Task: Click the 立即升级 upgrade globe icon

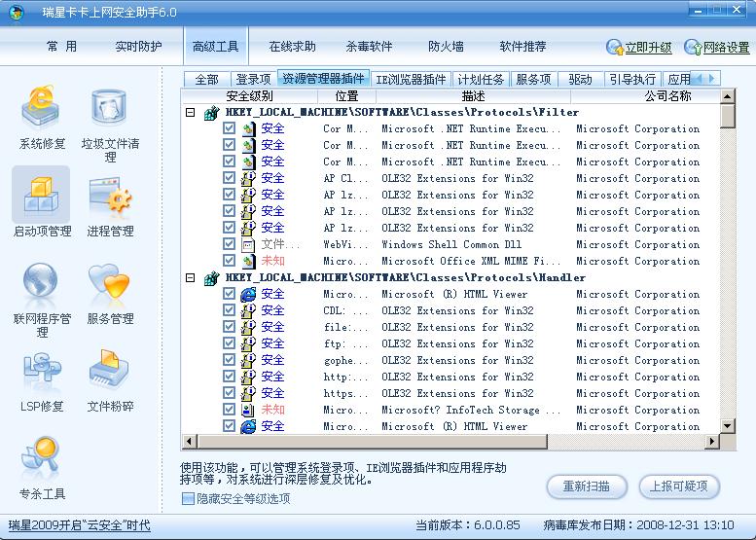Action: click(614, 47)
